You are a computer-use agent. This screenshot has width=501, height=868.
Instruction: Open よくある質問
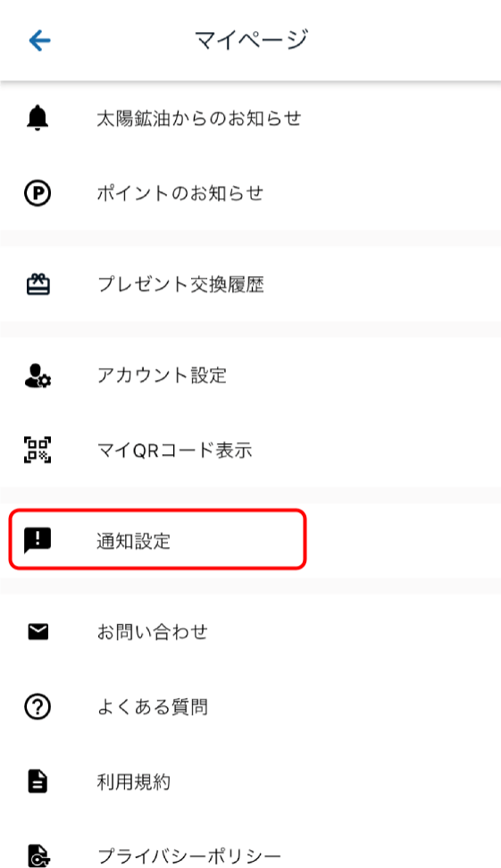[x=250, y=706]
